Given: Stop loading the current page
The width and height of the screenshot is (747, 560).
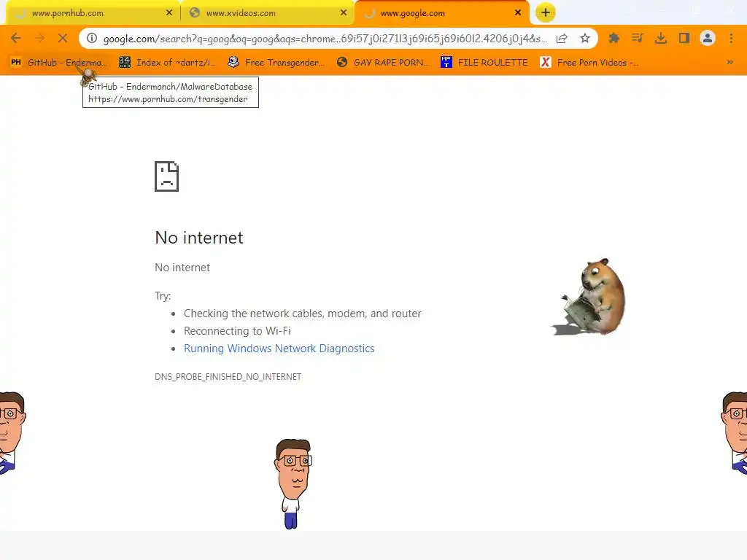Looking at the screenshot, I should (63, 38).
